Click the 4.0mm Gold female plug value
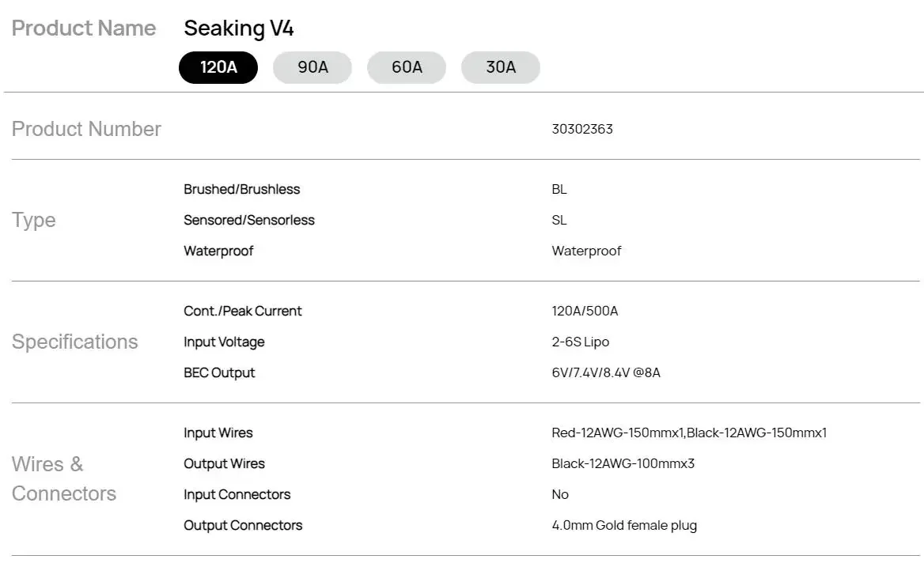Viewport: 924px width, 563px height. click(624, 525)
